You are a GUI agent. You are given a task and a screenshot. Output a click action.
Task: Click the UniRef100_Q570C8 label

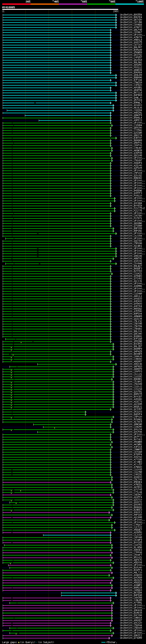(131, 100)
